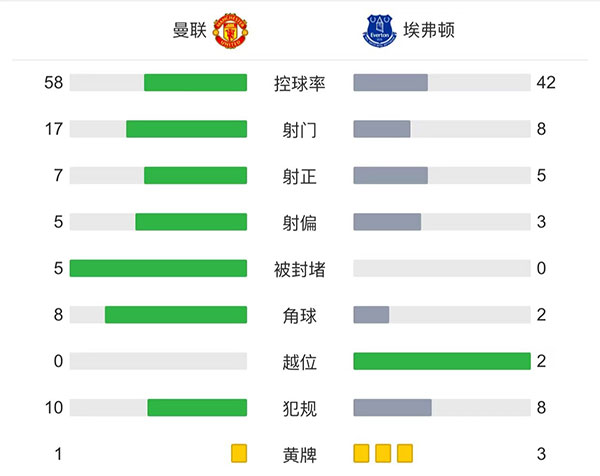Select Manchester United's single yellow card icon

[x=239, y=454]
